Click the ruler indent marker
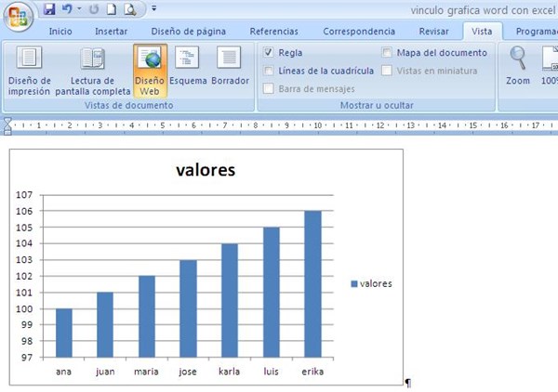This screenshot has height=392, width=558. click(7, 126)
